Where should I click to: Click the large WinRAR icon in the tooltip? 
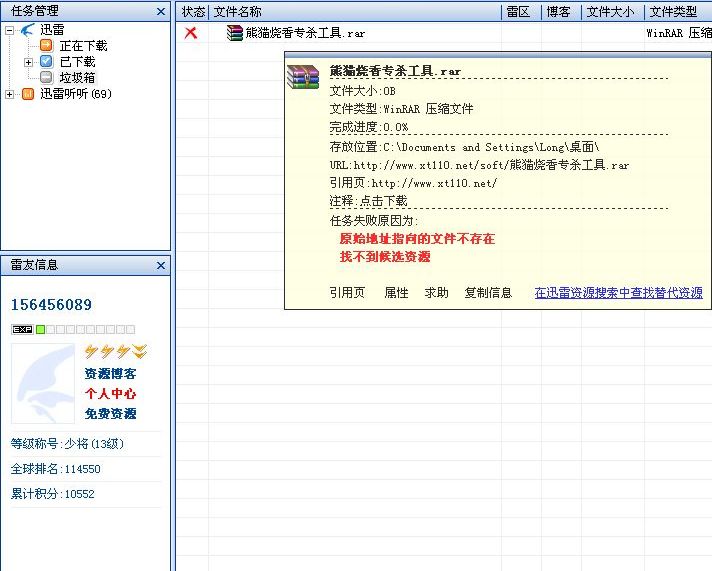303,78
